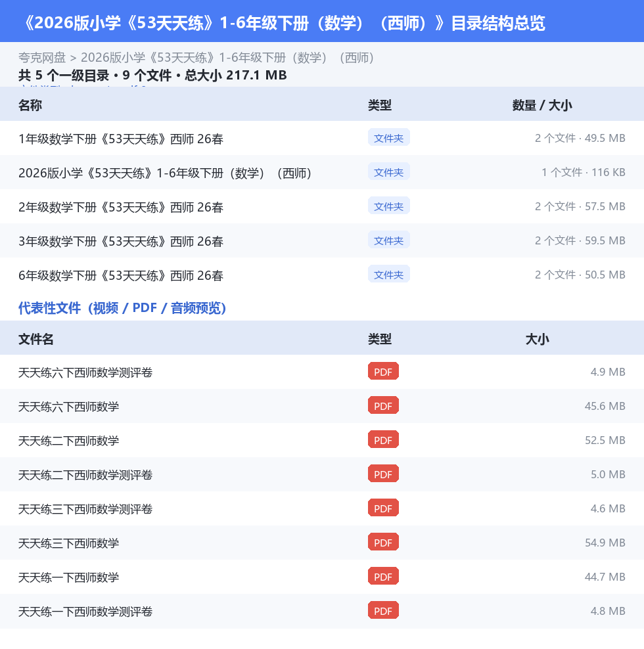Image resolution: width=644 pixels, height=649 pixels.
Task: Click the 数量 / 大小 column header
Action: 542,105
